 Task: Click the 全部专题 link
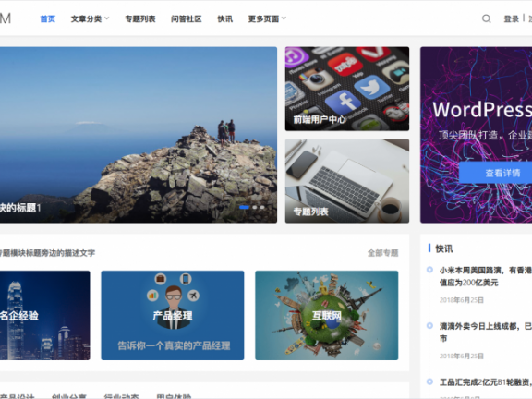383,253
